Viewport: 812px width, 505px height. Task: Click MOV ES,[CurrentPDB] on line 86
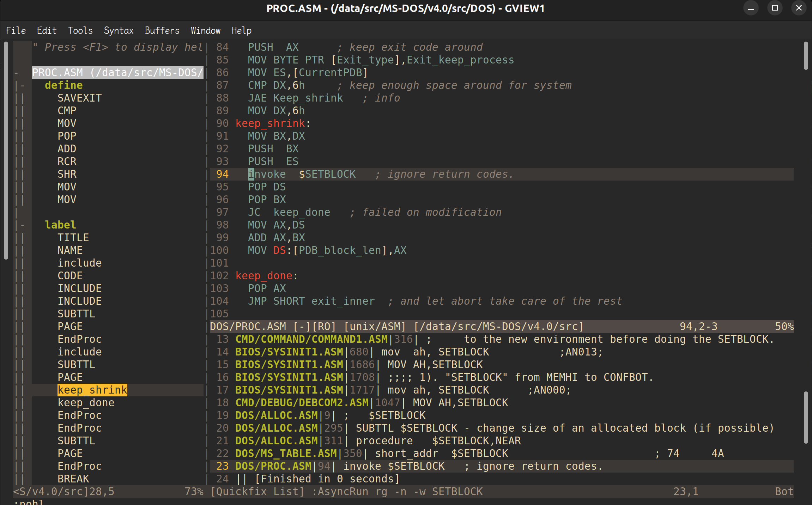tap(308, 73)
